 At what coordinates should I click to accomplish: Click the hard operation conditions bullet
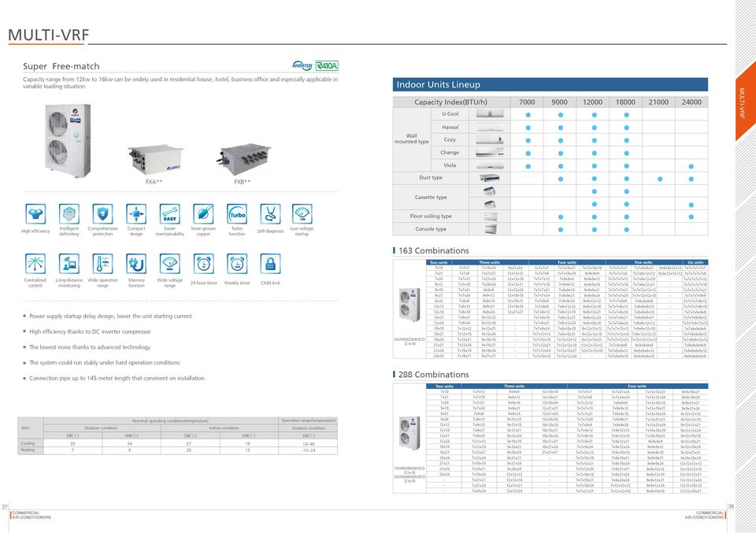(x=105, y=362)
